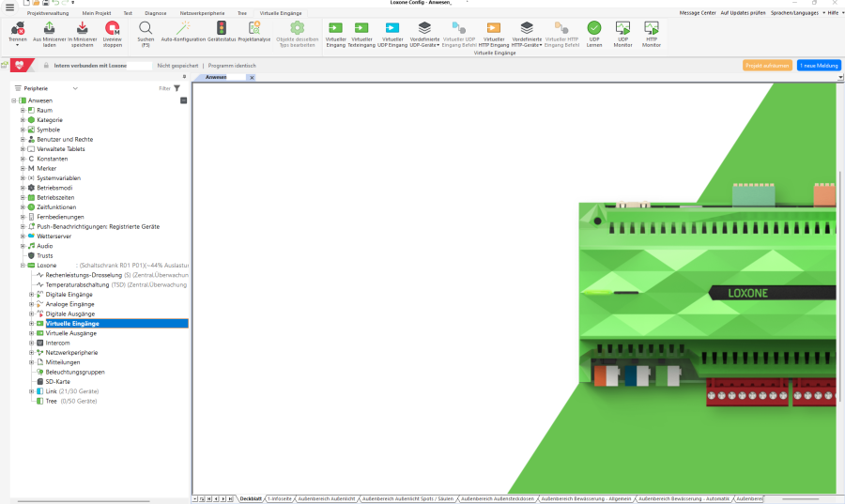845x504 pixels.
Task: Close the Anwesen document tab
Action: [252, 78]
